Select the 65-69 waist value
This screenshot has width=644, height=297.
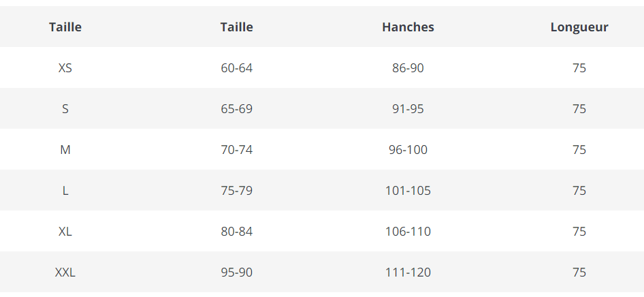tap(236, 109)
